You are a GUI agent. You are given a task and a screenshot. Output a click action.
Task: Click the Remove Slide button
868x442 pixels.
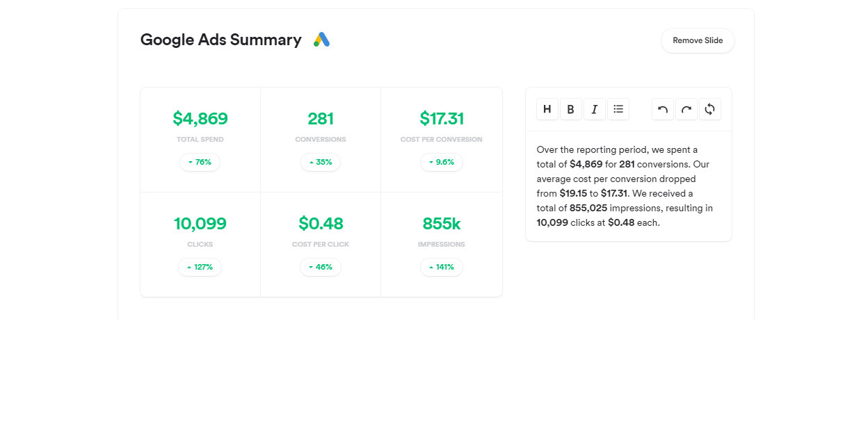[x=698, y=40]
